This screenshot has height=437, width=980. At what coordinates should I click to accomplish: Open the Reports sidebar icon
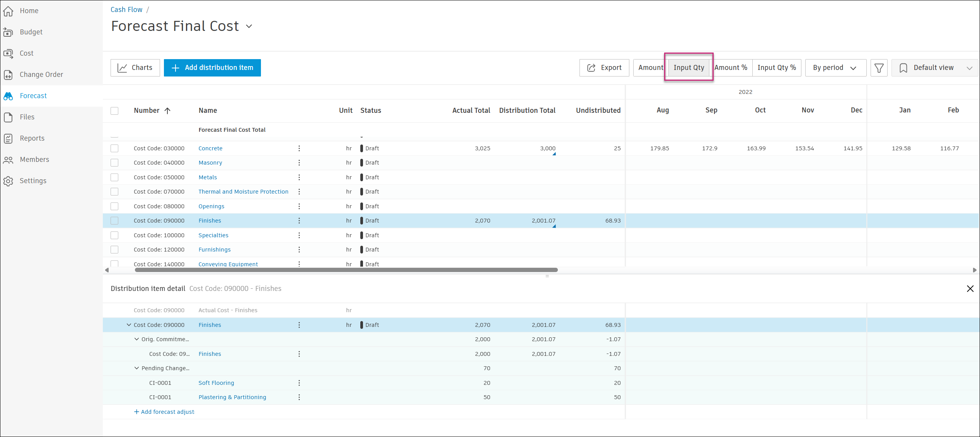[x=9, y=138]
